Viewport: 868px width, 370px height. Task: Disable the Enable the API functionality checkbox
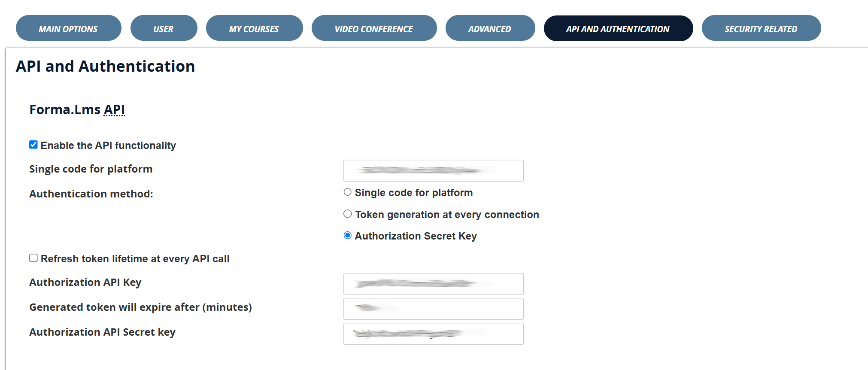pyautogui.click(x=33, y=145)
